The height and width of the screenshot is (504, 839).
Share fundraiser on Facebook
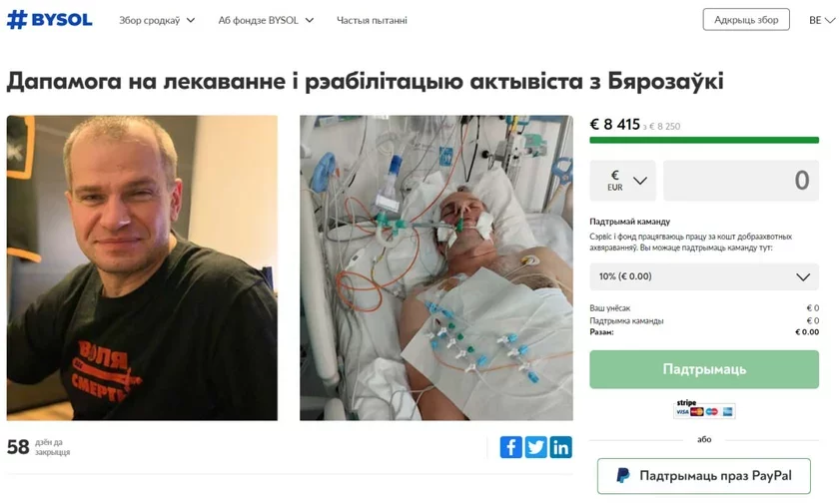511,447
